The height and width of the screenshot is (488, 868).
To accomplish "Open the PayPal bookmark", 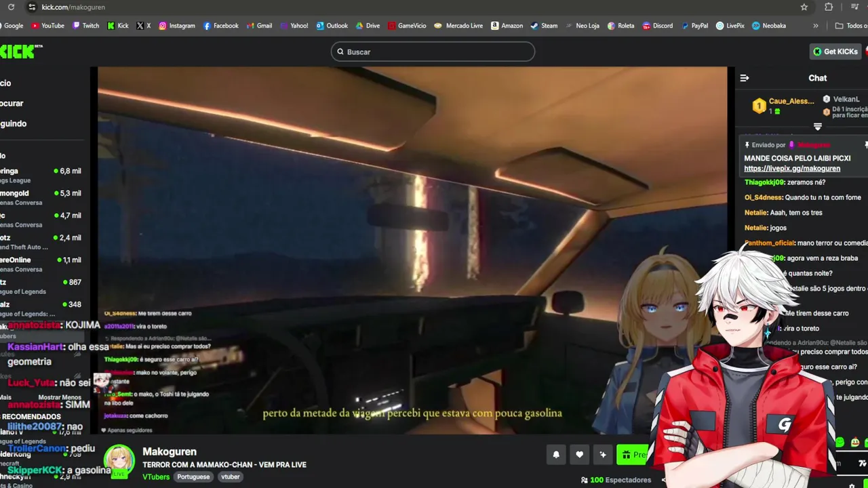I will [x=694, y=26].
